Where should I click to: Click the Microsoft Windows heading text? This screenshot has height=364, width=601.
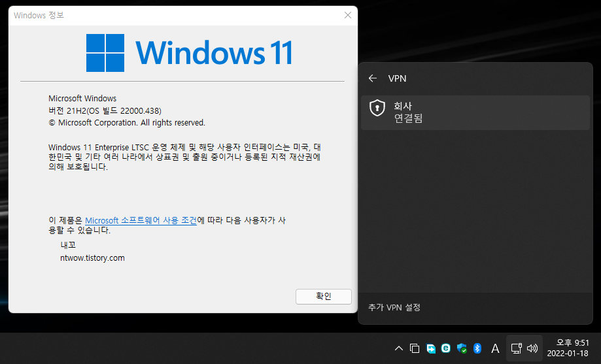[82, 99]
